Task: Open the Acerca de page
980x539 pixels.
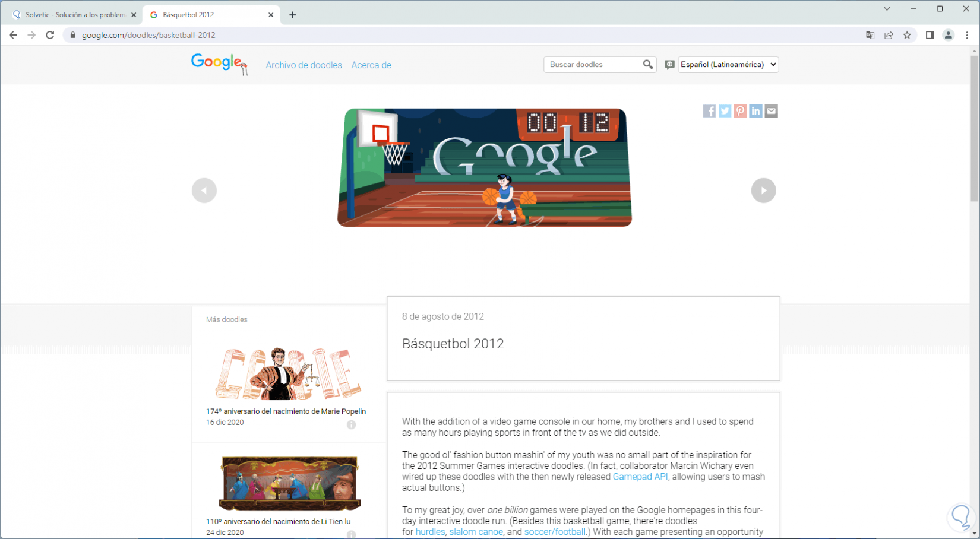Action: coord(371,65)
